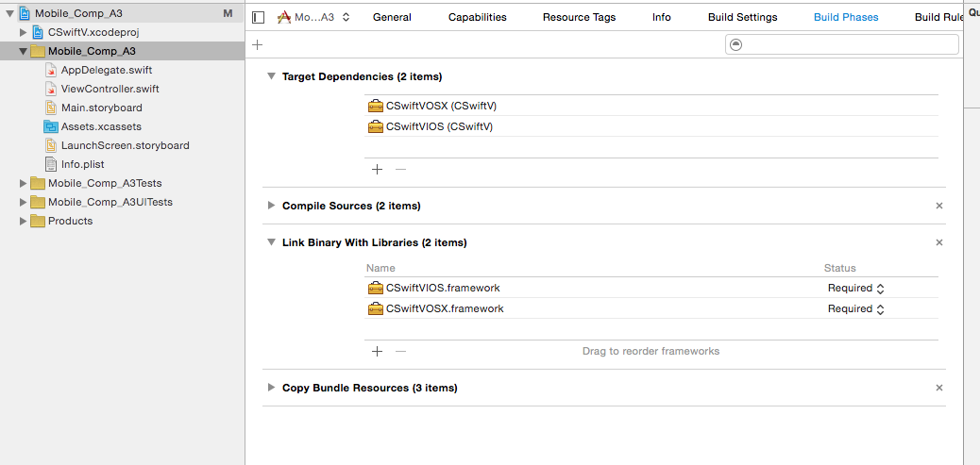Click the ViewController.swift file icon
The image size is (980, 465).
[51, 89]
